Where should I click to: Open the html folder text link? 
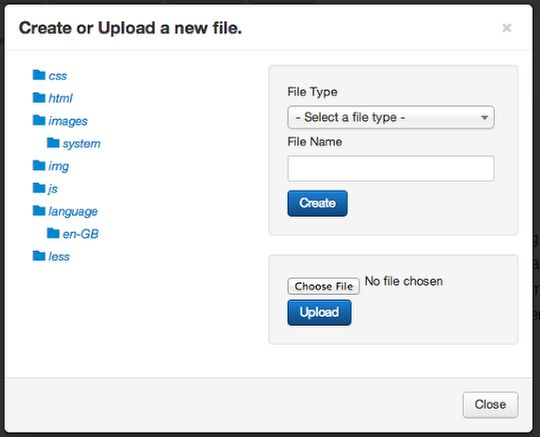[60, 98]
